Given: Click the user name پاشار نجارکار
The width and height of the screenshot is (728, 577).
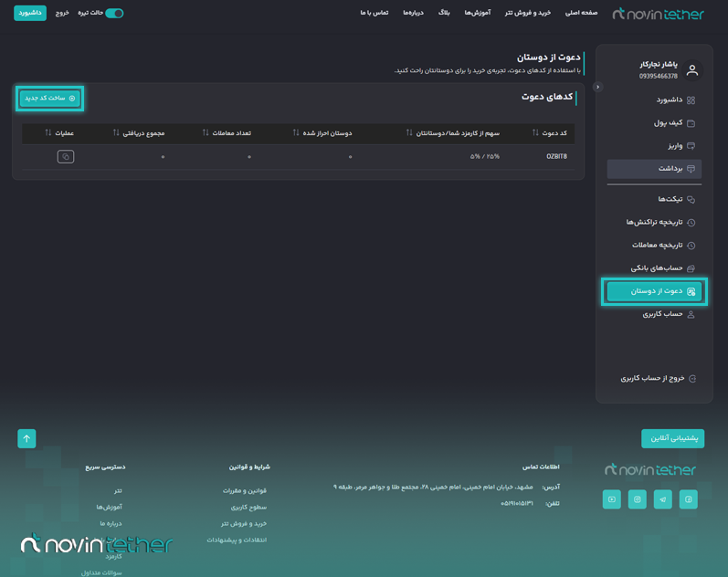Looking at the screenshot, I should pos(659,65).
